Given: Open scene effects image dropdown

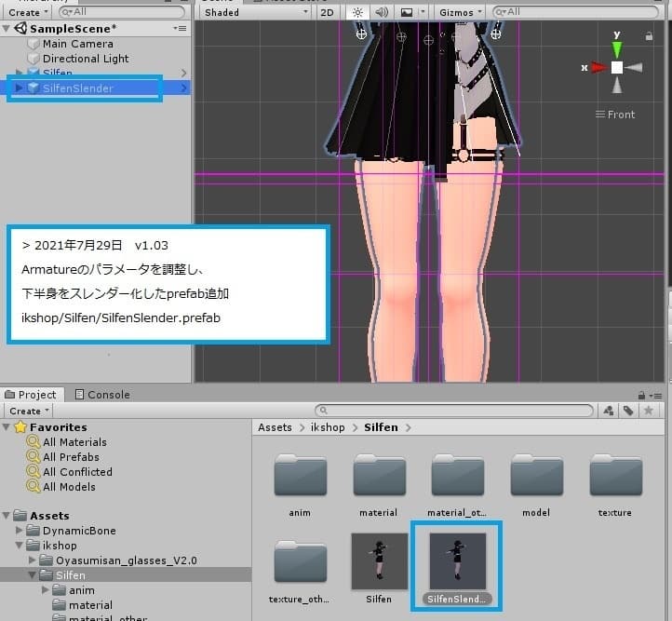Looking at the screenshot, I should pos(410,12).
